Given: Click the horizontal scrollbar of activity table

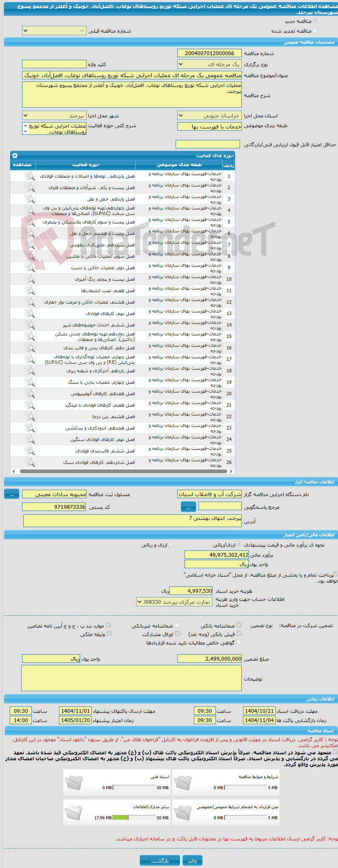Looking at the screenshot, I should click(x=122, y=471).
